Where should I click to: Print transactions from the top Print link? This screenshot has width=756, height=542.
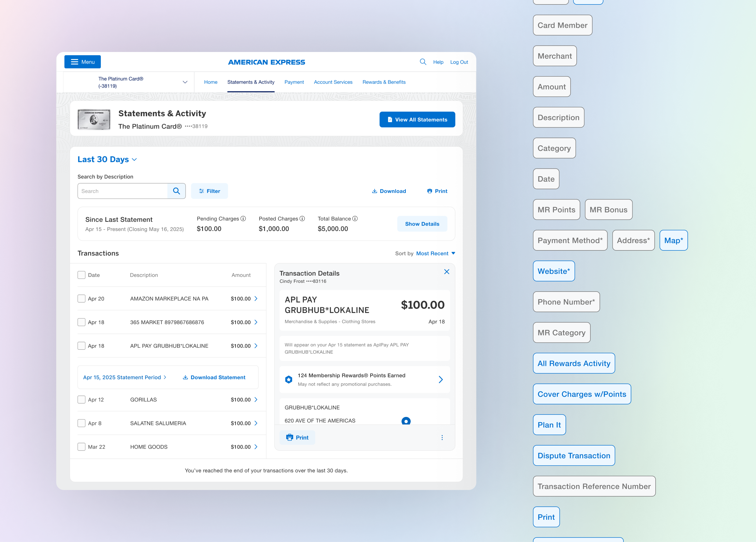pos(437,191)
